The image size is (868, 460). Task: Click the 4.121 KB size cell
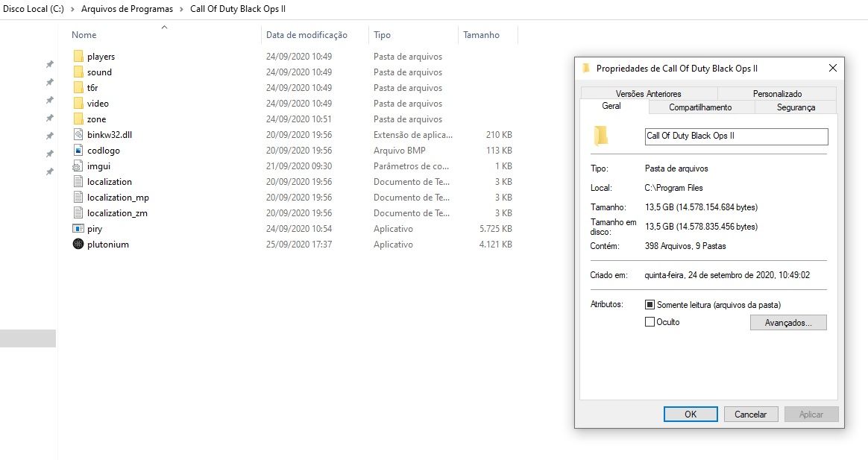[x=495, y=244]
